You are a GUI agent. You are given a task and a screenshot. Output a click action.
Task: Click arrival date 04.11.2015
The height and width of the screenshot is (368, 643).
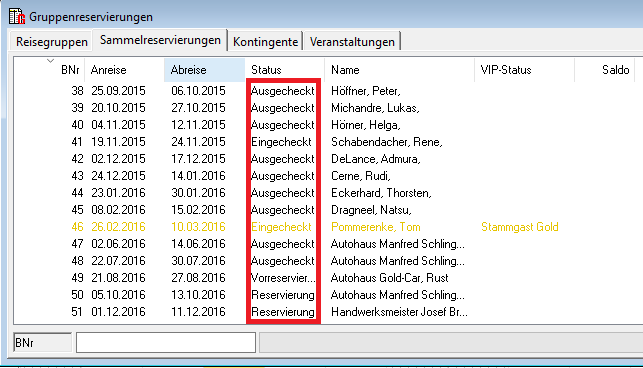(118, 125)
